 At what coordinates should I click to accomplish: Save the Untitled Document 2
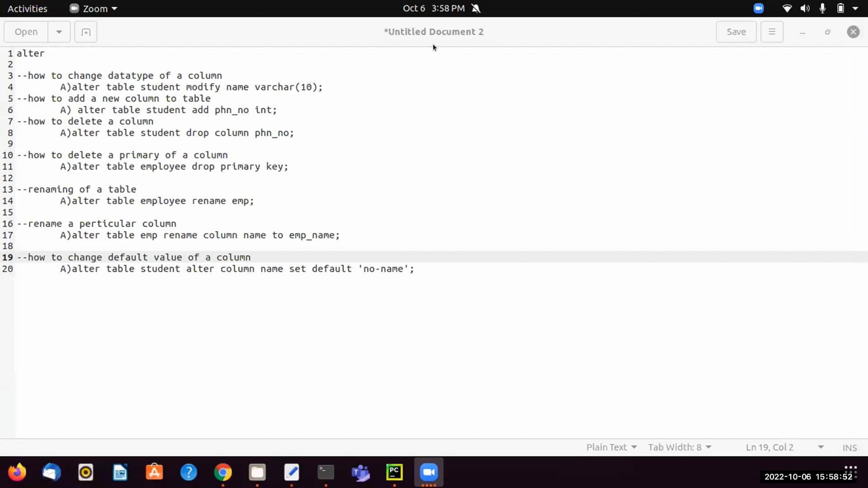coord(736,32)
